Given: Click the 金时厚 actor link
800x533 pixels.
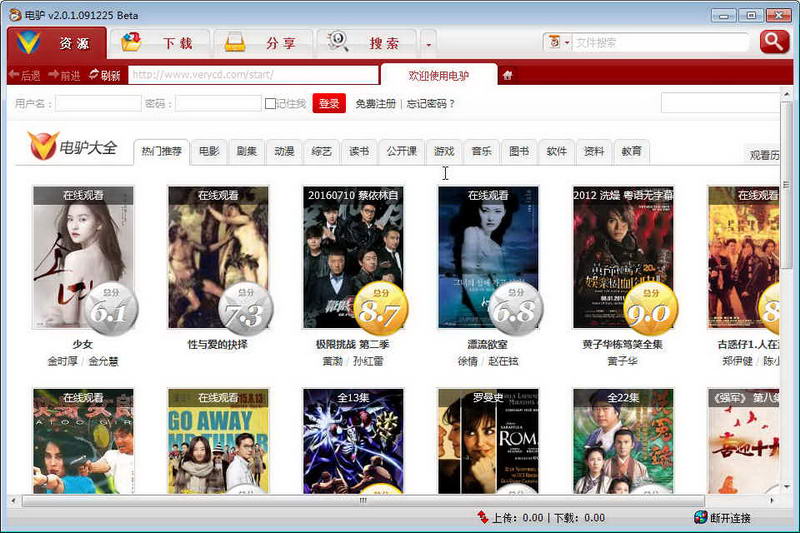Looking at the screenshot, I should [62, 361].
